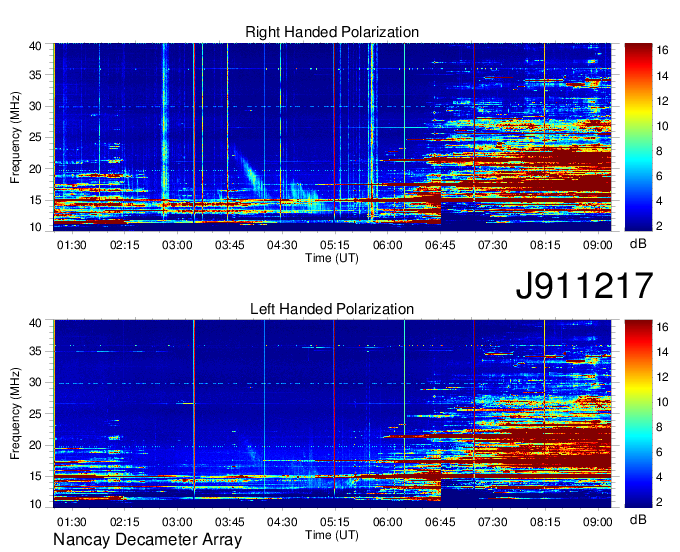
Task: Click the top colorbar's 2 dB value
Action: [659, 225]
